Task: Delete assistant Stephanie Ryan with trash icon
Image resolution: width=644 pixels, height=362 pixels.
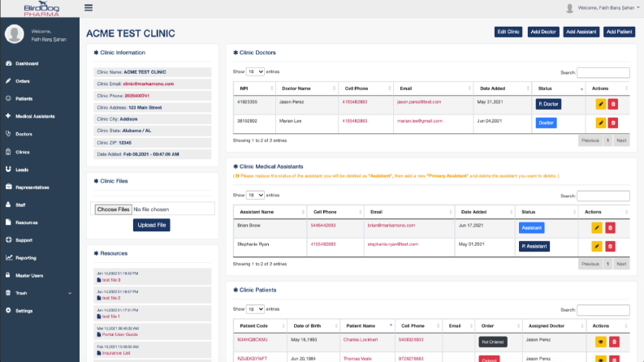Action: tap(610, 246)
